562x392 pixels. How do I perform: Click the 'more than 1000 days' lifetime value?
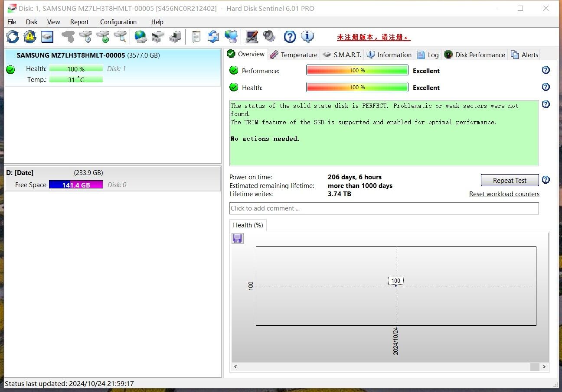360,186
